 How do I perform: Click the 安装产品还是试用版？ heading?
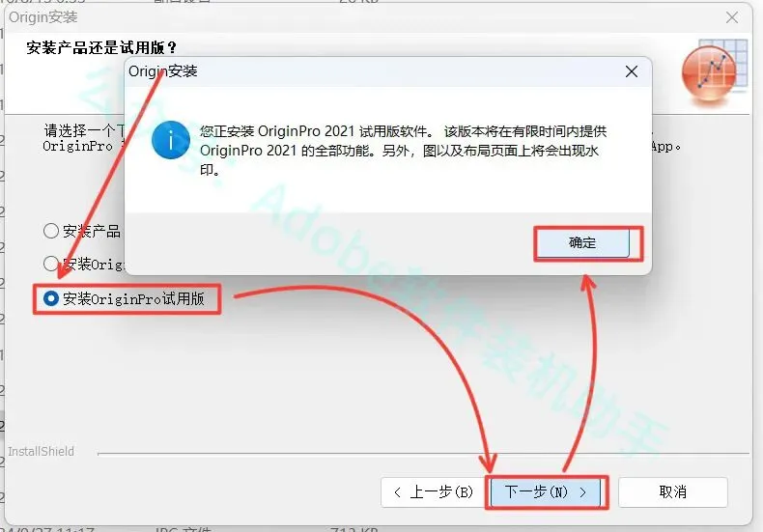101,47
